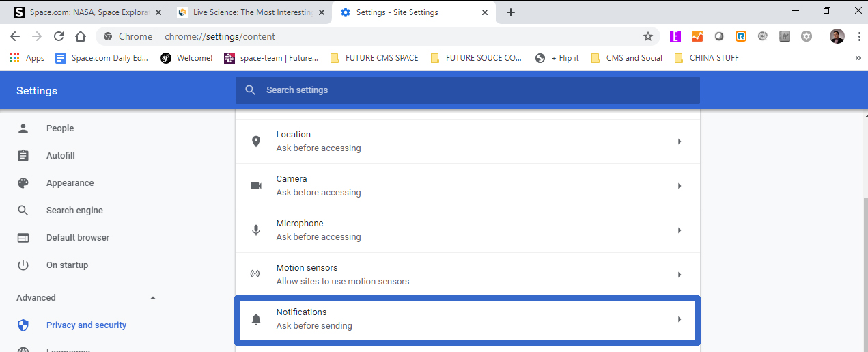The height and width of the screenshot is (352, 868).
Task: Select Privacy and security in sidebar
Action: pos(86,325)
